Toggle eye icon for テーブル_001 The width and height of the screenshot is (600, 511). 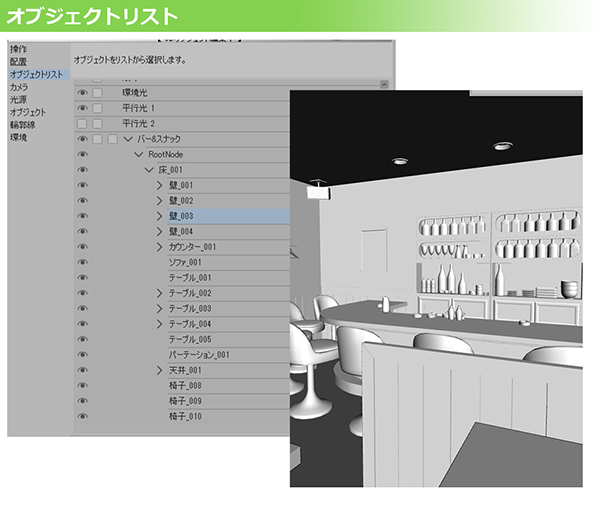coord(82,278)
